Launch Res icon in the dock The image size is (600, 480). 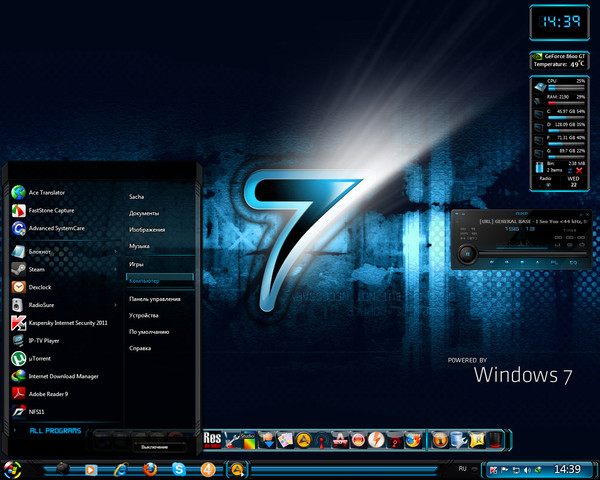(212, 440)
